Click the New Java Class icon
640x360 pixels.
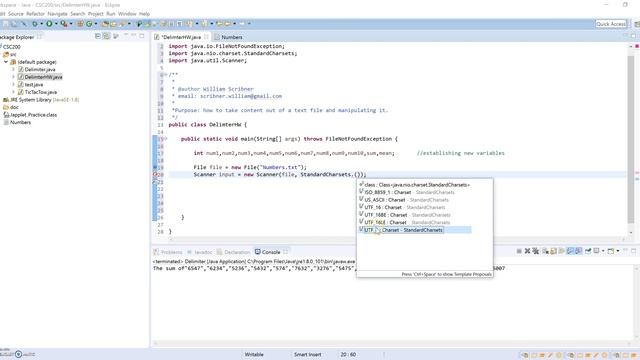point(89,24)
